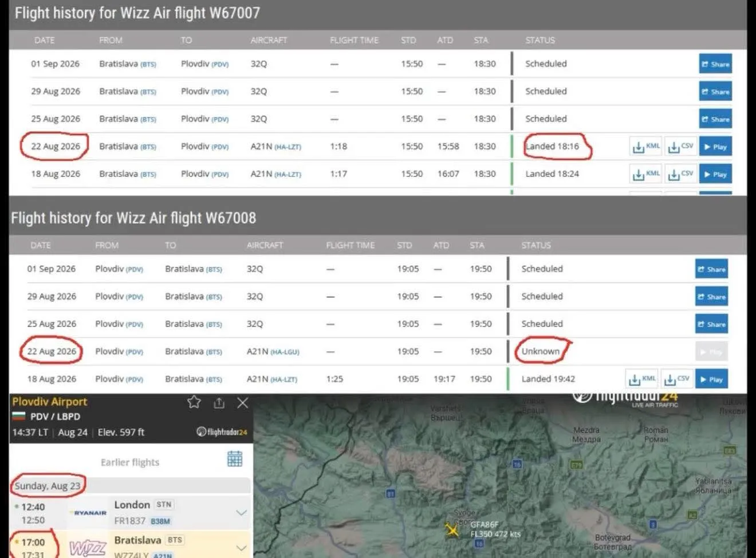Share the 25 Aug 2026 W67008 flight

click(x=711, y=324)
